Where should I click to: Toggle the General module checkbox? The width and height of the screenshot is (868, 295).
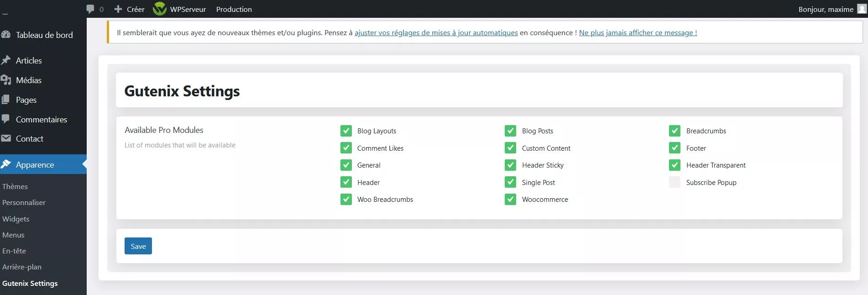[346, 165]
